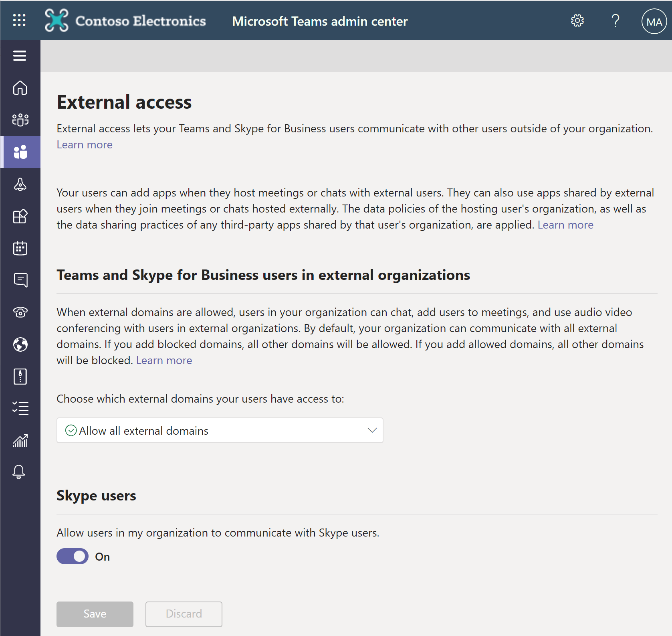Viewport: 672px width, 636px height.
Task: Click the Microsoft Teams admin center title
Action: 320,21
